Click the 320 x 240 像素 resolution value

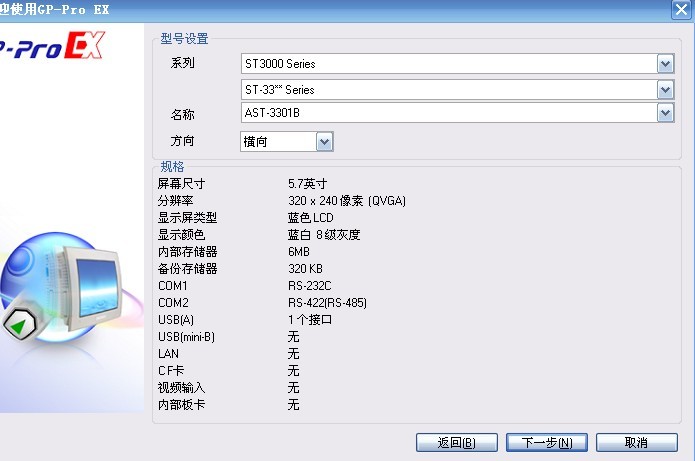(346, 201)
